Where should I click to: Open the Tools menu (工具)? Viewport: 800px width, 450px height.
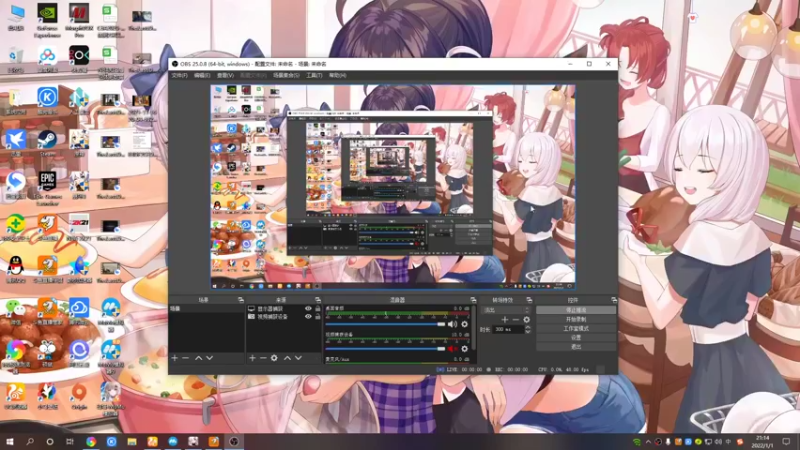314,76
